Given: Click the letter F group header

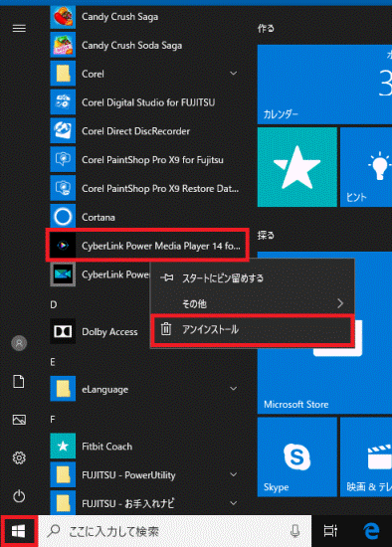Looking at the screenshot, I should point(53,419).
